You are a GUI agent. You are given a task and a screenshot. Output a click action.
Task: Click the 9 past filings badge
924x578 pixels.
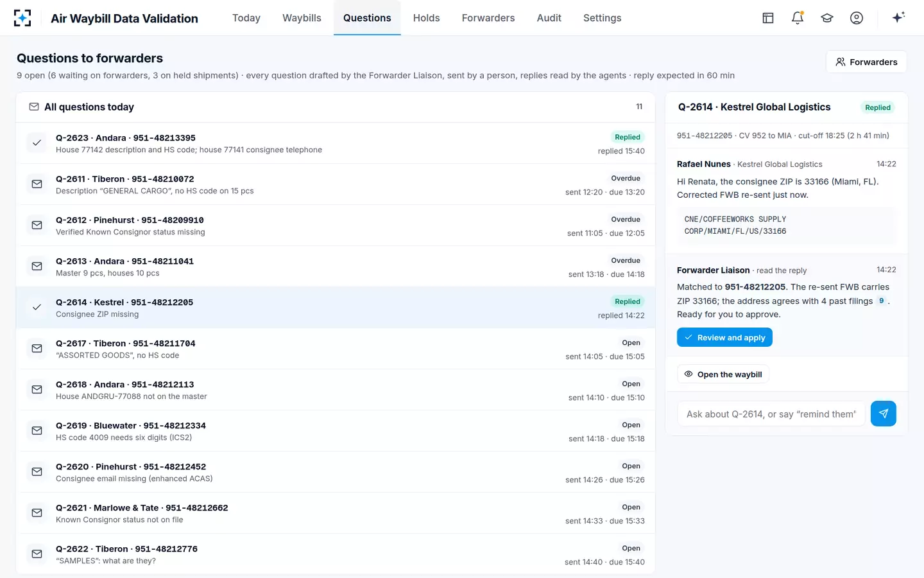(882, 301)
